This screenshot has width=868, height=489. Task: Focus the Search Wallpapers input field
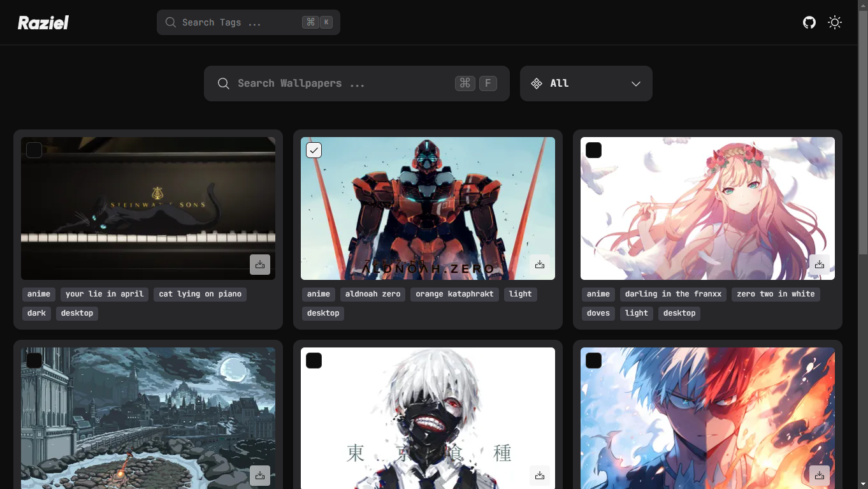[x=357, y=84]
